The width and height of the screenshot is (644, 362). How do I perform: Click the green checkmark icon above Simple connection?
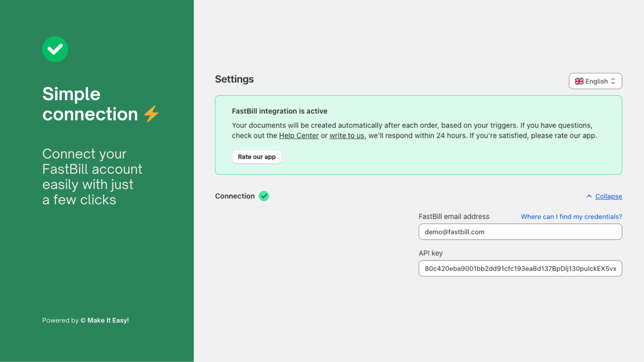tap(55, 49)
